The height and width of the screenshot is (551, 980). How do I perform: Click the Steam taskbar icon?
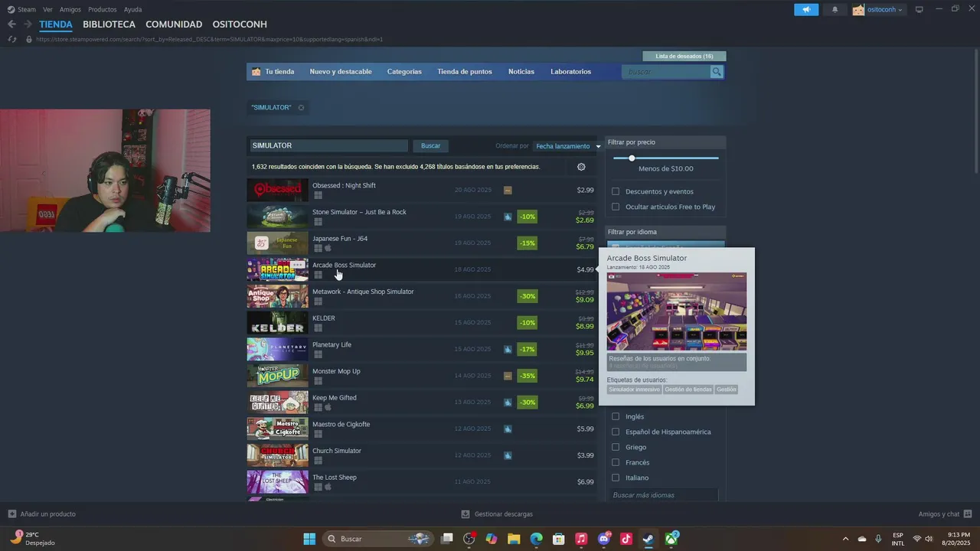click(648, 539)
